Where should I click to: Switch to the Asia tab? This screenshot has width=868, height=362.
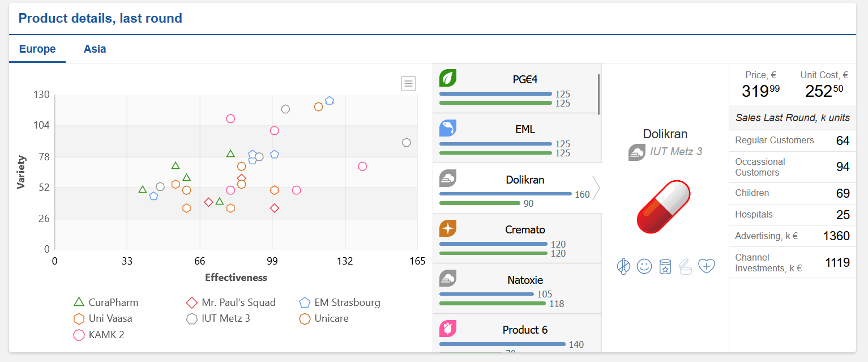(x=95, y=49)
